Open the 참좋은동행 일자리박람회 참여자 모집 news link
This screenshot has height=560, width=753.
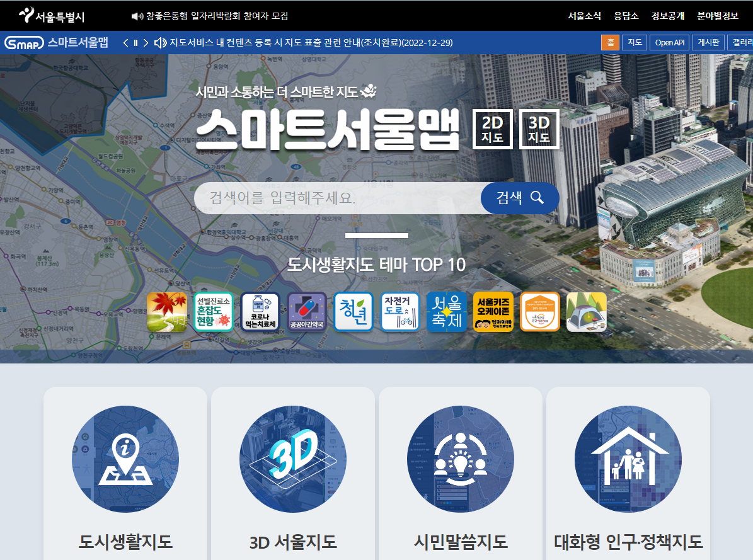[x=217, y=16]
